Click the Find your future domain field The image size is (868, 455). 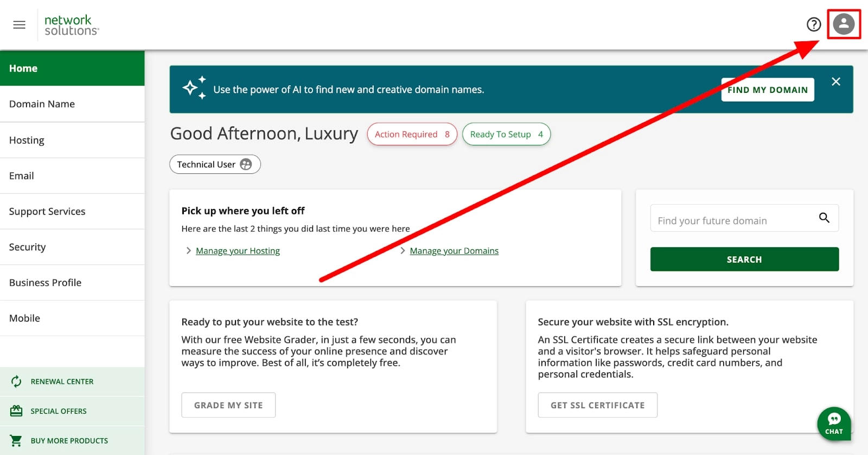[x=732, y=220]
